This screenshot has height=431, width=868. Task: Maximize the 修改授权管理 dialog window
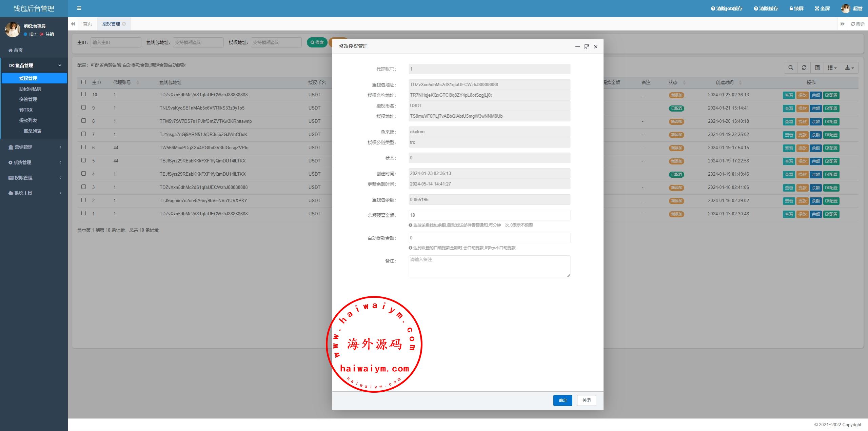[x=587, y=47]
